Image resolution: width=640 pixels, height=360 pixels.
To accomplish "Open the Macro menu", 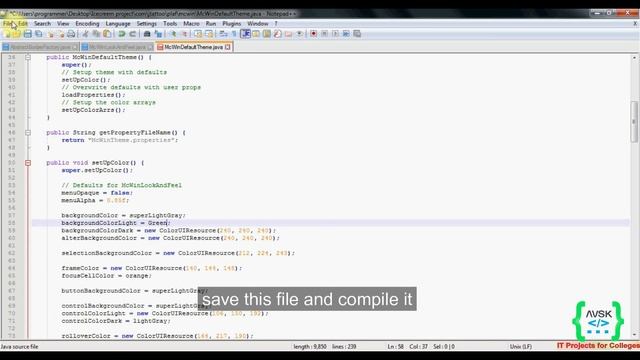I will [x=191, y=24].
